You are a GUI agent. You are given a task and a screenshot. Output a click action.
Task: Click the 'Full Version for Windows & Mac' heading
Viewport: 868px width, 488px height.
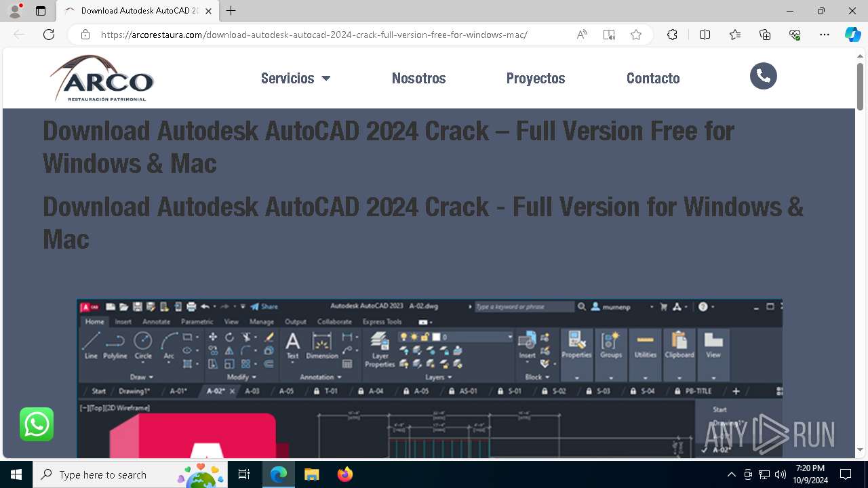pyautogui.click(x=423, y=222)
